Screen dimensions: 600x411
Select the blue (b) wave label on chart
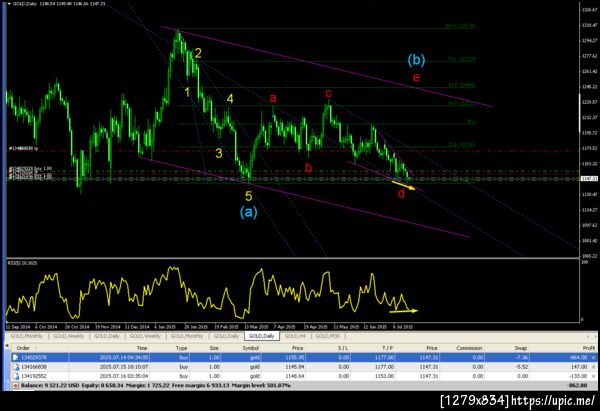[x=416, y=60]
